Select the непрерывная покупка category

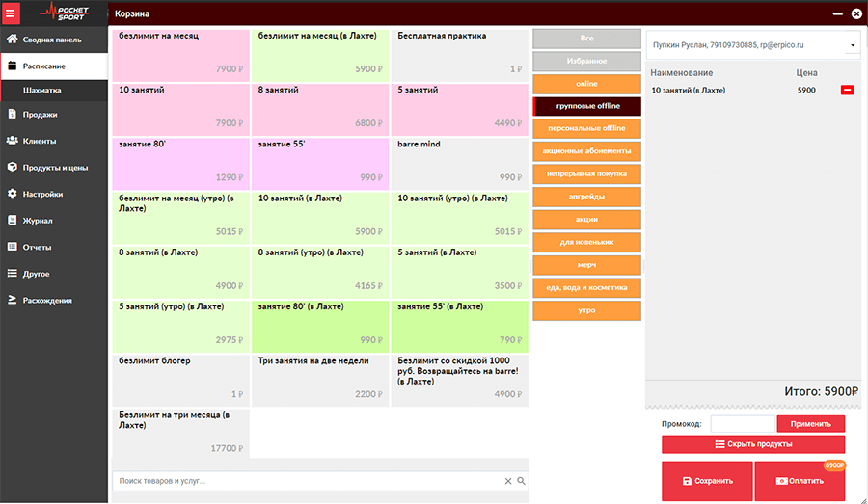(586, 173)
